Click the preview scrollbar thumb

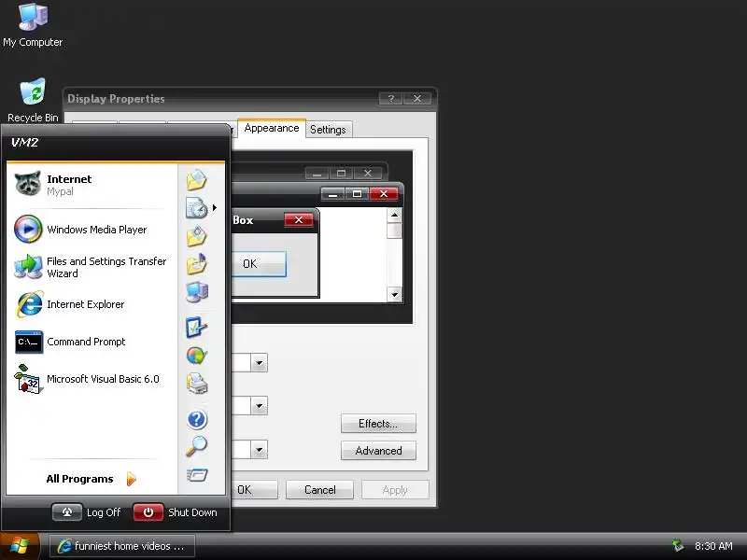(x=394, y=231)
